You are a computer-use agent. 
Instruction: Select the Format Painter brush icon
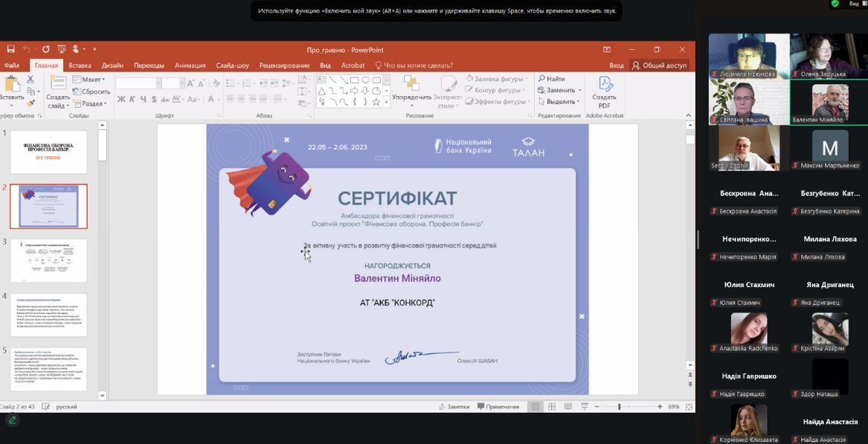click(x=30, y=103)
